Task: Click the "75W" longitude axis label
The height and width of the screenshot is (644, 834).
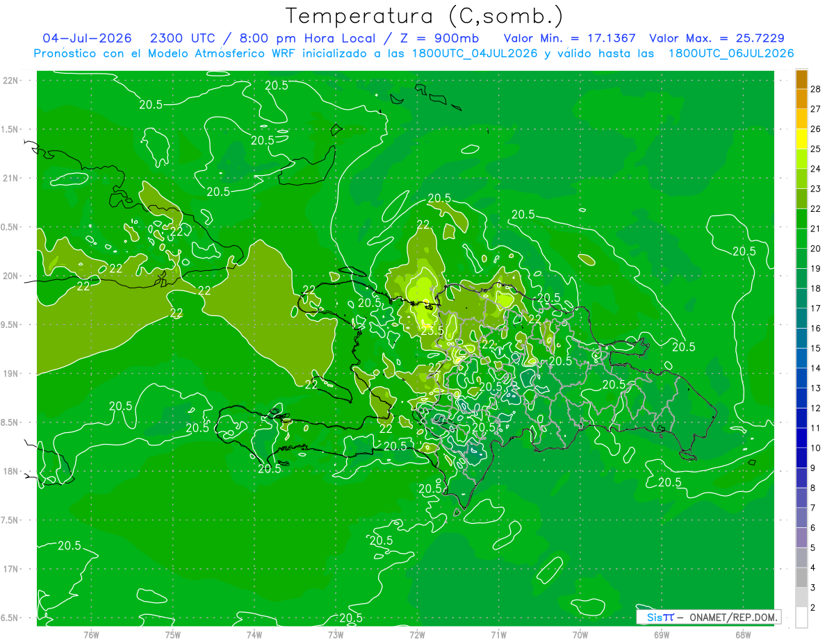Action: (x=173, y=634)
